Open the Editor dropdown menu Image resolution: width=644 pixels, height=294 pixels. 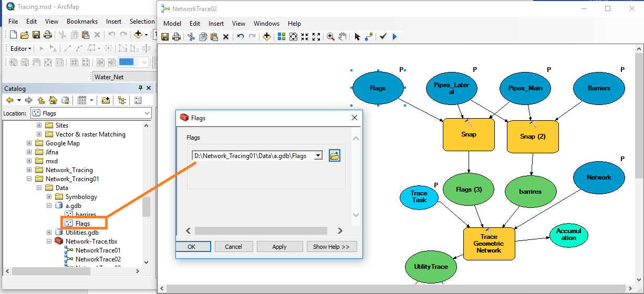pyautogui.click(x=21, y=48)
